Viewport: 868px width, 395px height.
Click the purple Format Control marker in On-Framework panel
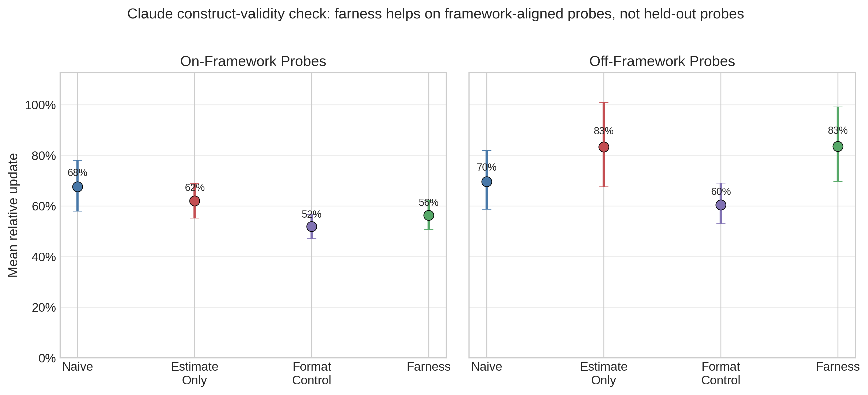point(312,227)
